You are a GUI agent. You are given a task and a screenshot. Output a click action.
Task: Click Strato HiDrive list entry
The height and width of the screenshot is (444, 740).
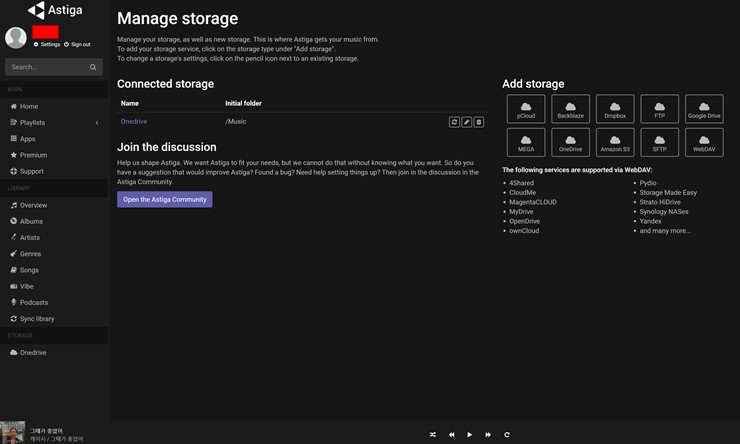click(660, 202)
